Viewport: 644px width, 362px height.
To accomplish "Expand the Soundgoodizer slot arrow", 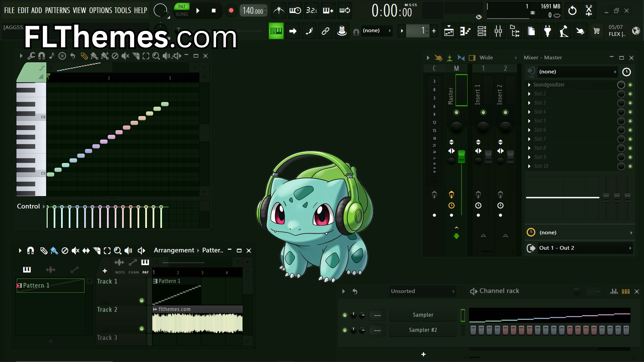I will point(529,85).
